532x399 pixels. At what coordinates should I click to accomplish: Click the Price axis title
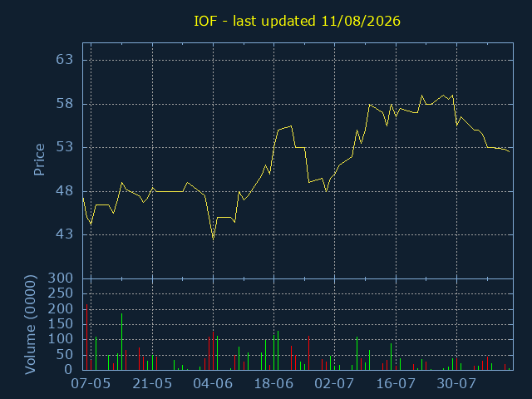[39, 160]
